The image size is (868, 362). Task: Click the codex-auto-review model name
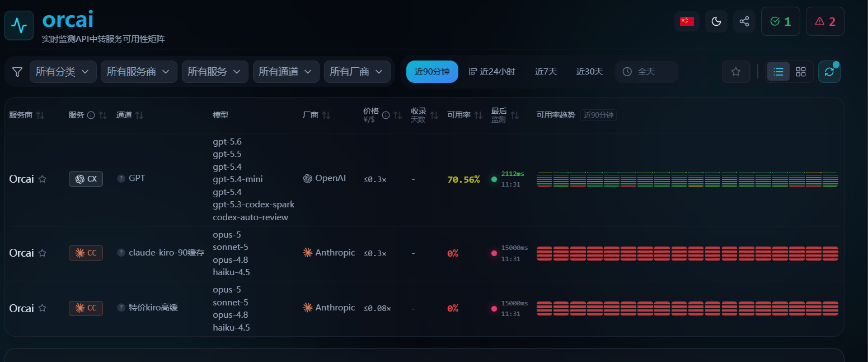coord(251,217)
